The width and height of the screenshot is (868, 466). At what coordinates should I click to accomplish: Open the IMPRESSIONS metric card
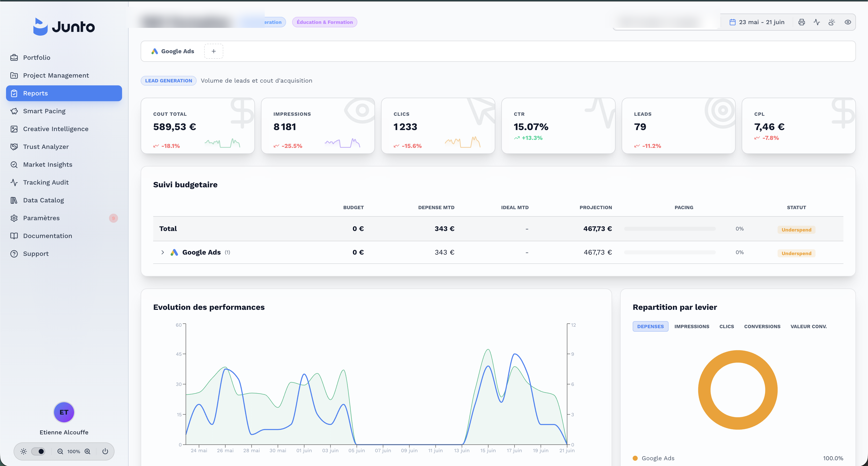[318, 126]
